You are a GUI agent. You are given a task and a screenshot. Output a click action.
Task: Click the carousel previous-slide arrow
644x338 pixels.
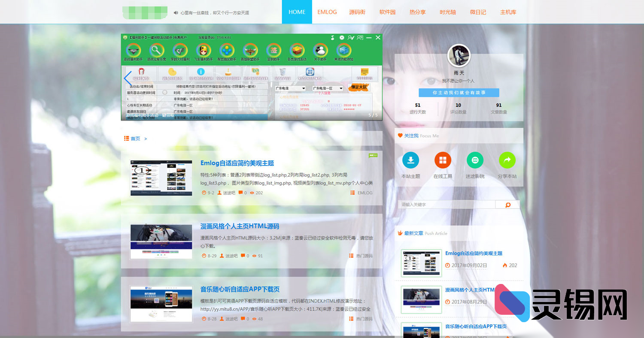coord(127,78)
